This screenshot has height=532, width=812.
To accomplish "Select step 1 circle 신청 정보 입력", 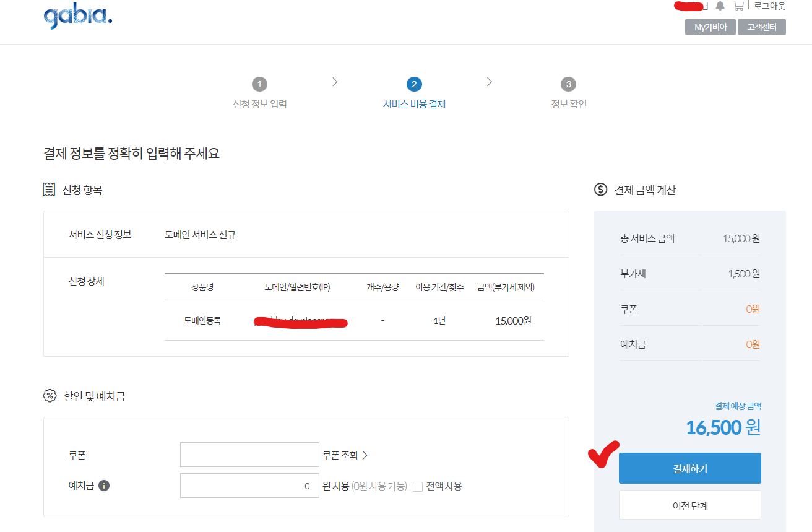I will coord(259,84).
